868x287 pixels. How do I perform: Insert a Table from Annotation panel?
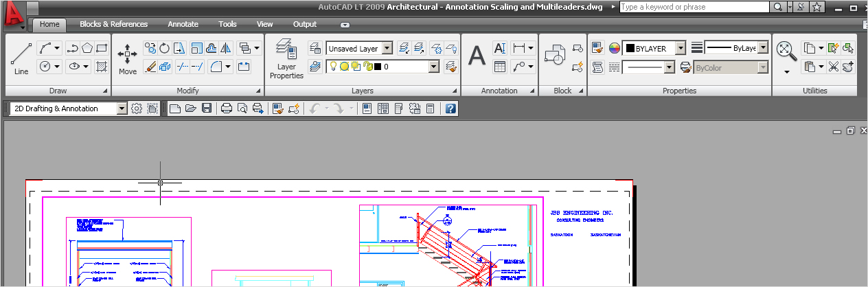point(500,67)
